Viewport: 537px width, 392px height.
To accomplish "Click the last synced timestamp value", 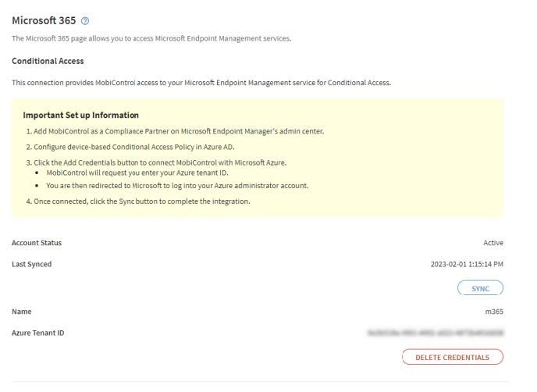I will 467,264.
